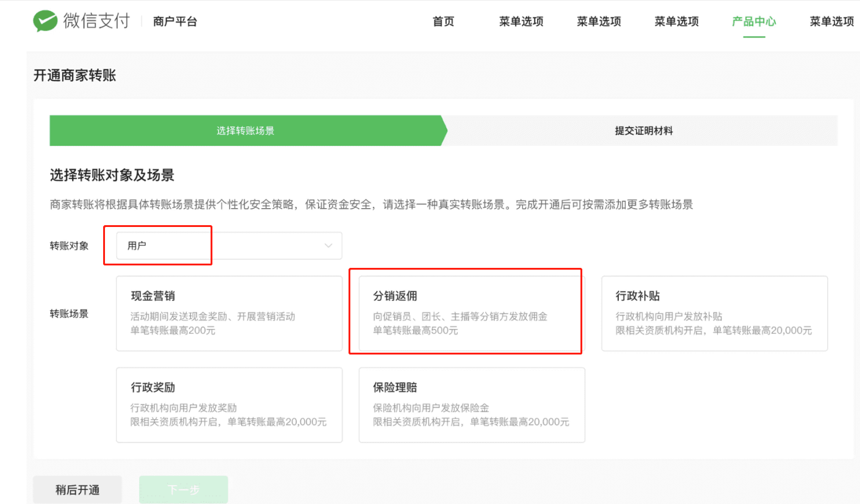Expand the chevron arrow in 转账对象 selector
The height and width of the screenshot is (504, 860).
pos(328,246)
